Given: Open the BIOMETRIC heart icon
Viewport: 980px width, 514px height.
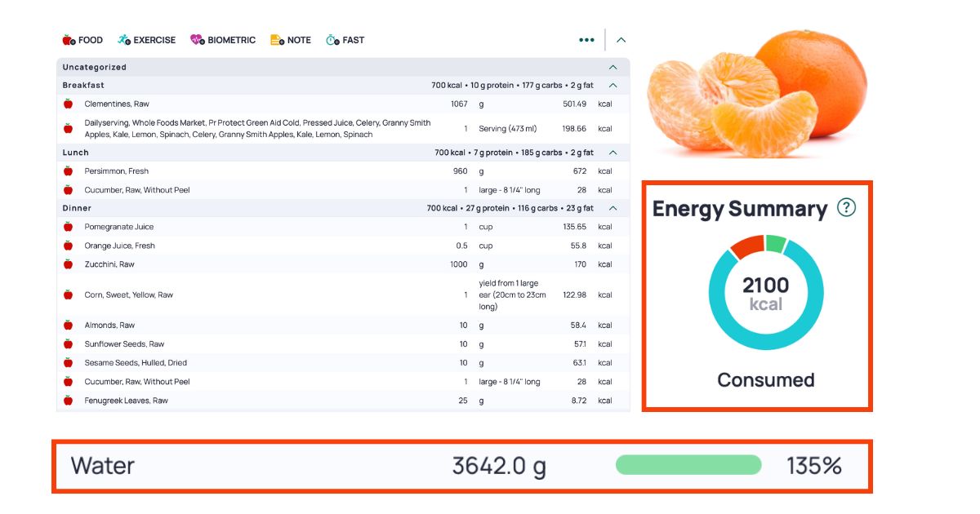Looking at the screenshot, I should 196,38.
